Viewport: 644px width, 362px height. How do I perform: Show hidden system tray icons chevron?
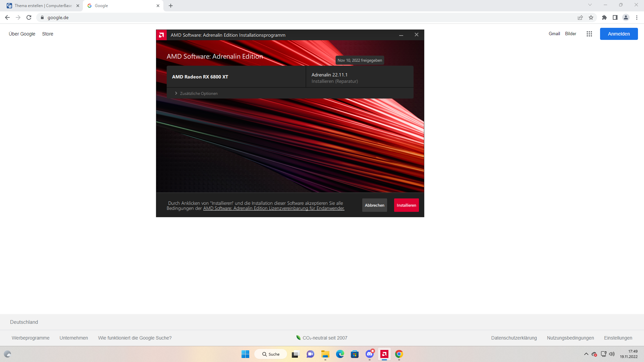(586, 354)
